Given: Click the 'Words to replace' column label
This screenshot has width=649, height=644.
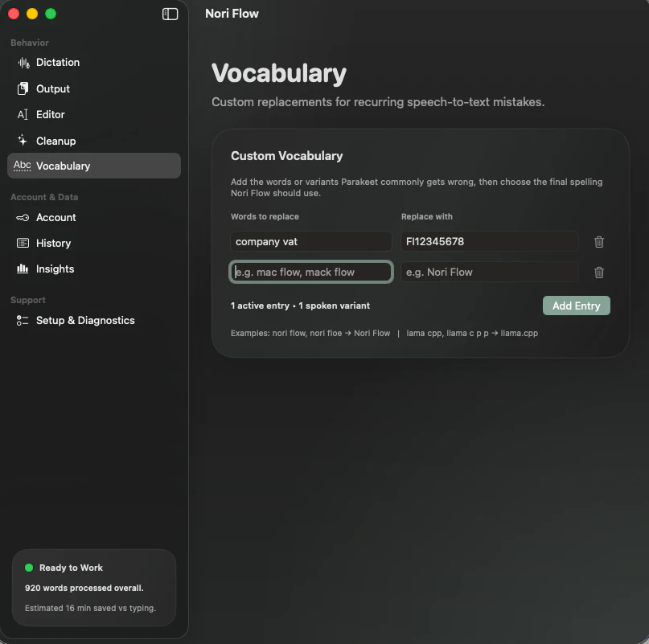Looking at the screenshot, I should click(265, 216).
